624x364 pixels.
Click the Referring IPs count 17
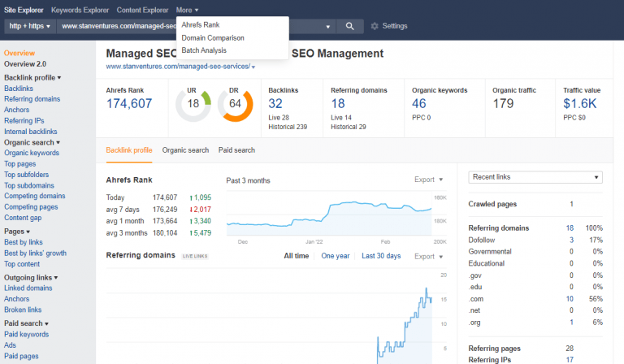click(x=570, y=360)
